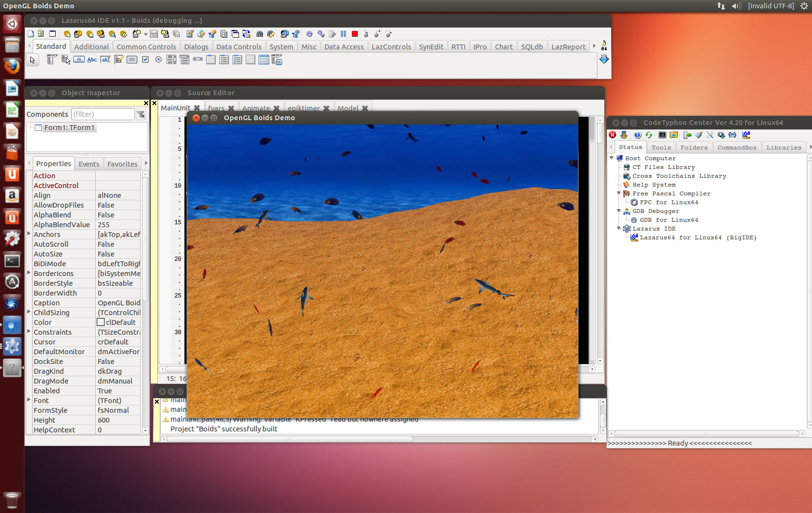Screen dimensions: 812x513
Task: Click the components filter input field
Action: (103, 114)
